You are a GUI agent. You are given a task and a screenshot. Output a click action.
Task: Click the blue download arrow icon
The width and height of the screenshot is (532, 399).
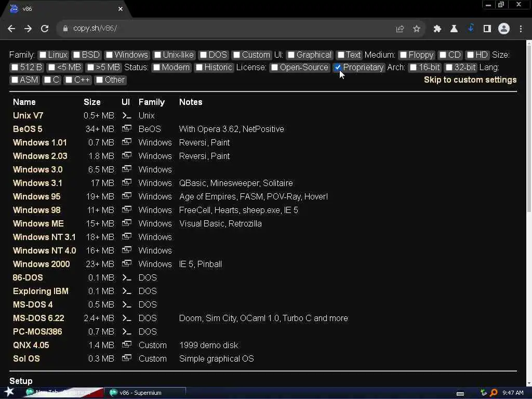[x=471, y=28]
